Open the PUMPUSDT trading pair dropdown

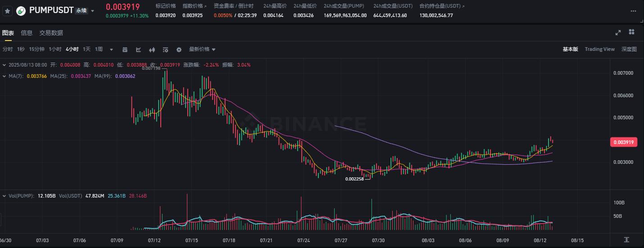93,11
